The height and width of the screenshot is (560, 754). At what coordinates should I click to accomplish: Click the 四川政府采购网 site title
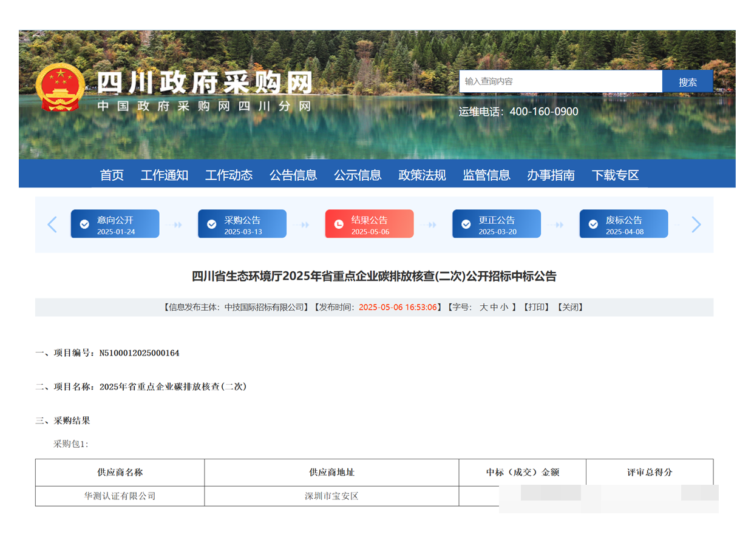(205, 83)
